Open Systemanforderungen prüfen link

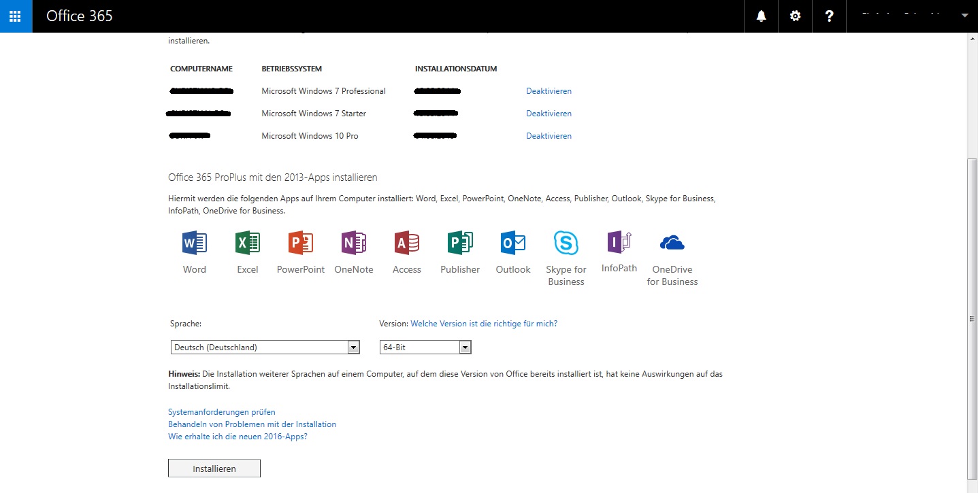(x=222, y=412)
